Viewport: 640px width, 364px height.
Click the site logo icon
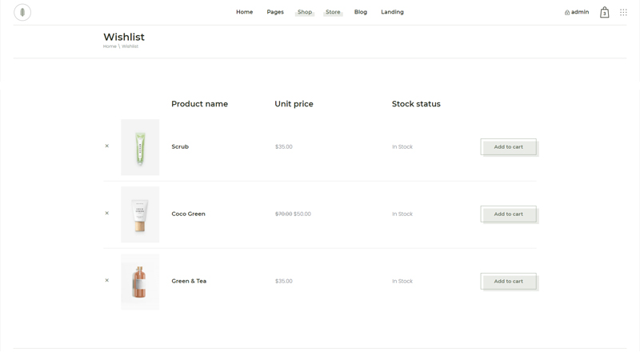[x=22, y=12]
